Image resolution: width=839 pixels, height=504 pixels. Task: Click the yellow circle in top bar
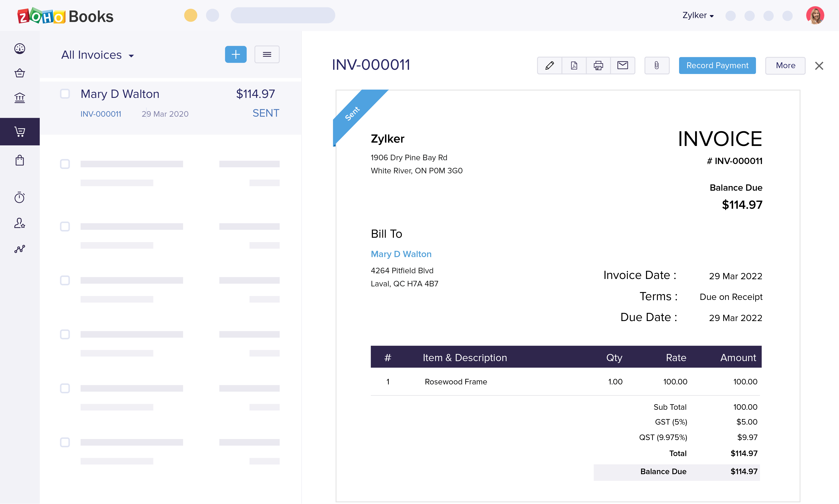click(191, 15)
